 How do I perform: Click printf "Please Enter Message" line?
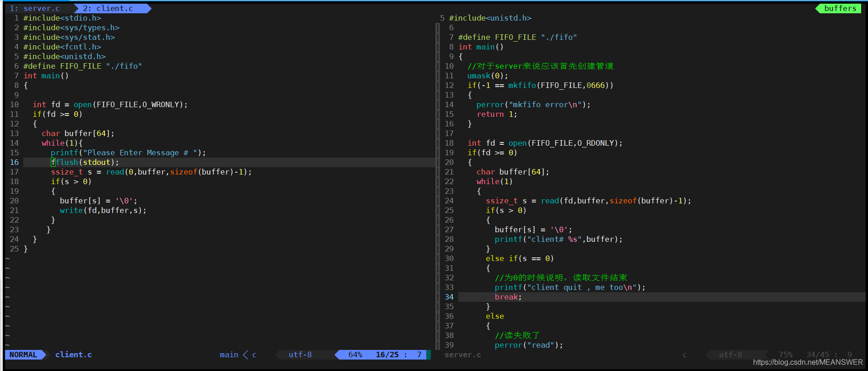pos(128,153)
